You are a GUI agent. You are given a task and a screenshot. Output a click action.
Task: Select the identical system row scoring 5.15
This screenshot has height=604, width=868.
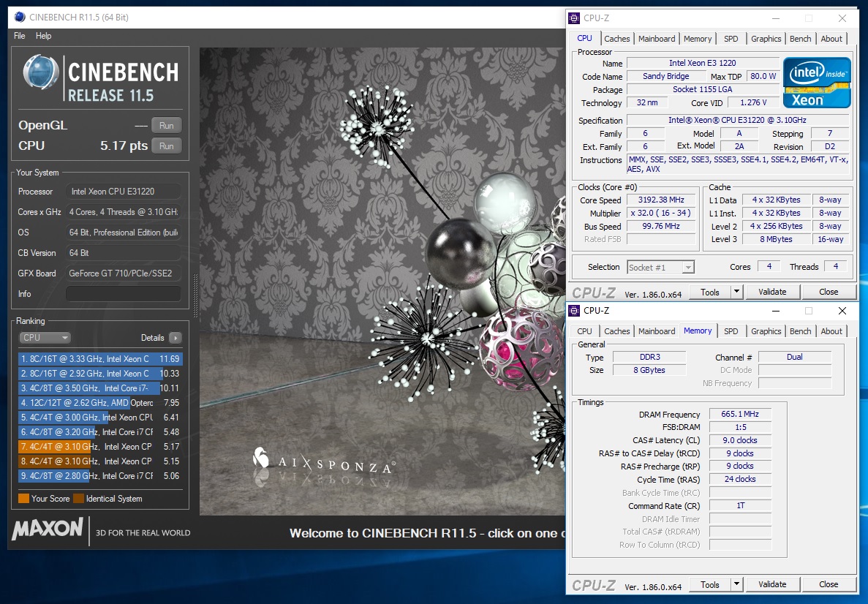pos(100,461)
